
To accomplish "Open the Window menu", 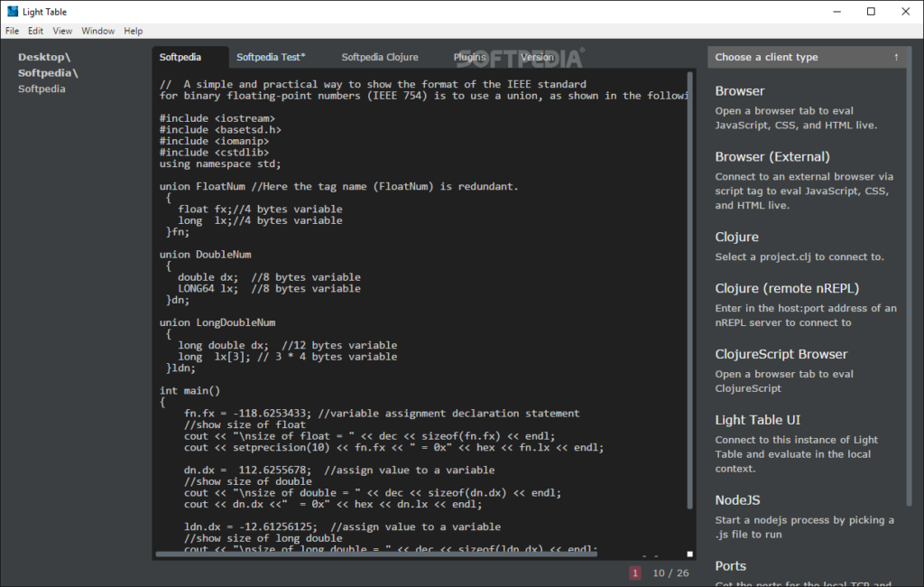I will (97, 30).
